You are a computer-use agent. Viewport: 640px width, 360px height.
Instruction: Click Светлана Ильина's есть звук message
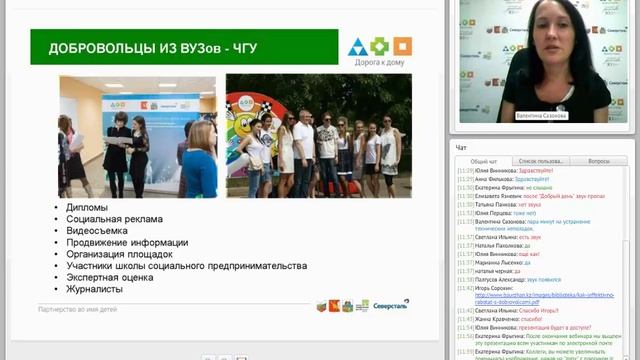pyautogui.click(x=499, y=237)
